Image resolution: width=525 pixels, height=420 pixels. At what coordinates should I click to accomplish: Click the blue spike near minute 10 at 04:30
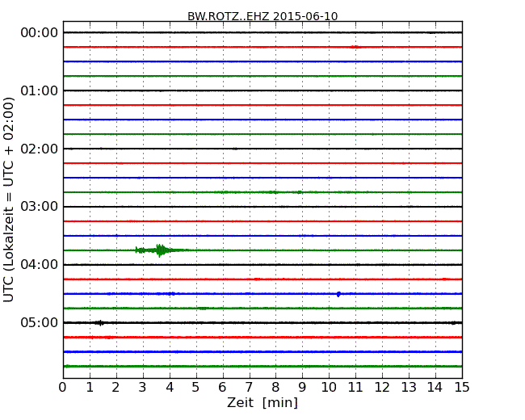point(338,294)
